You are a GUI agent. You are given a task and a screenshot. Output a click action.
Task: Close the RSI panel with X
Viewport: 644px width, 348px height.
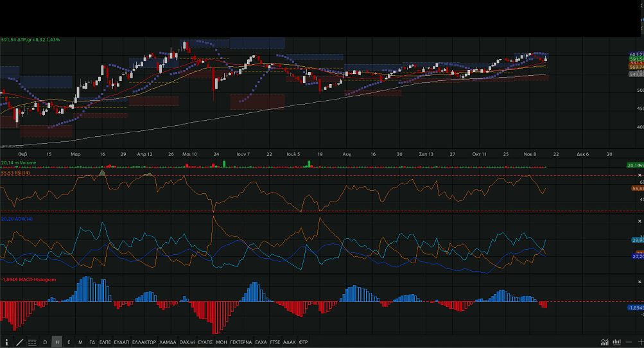click(x=640, y=175)
